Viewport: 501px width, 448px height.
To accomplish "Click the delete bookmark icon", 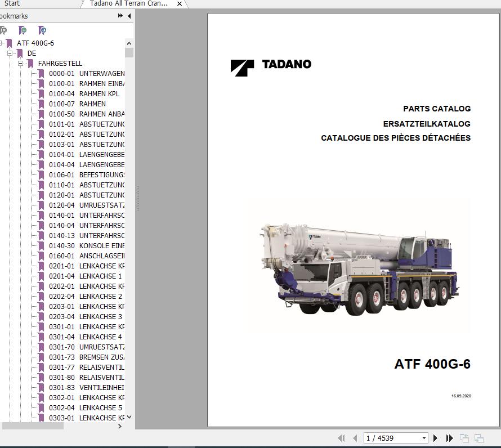I will (3, 30).
